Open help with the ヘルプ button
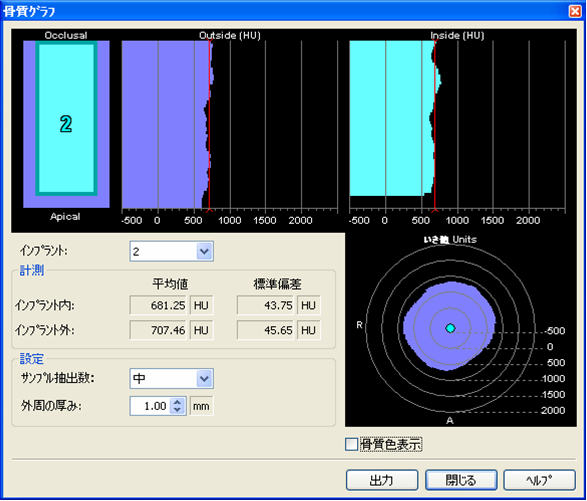 coord(539,480)
